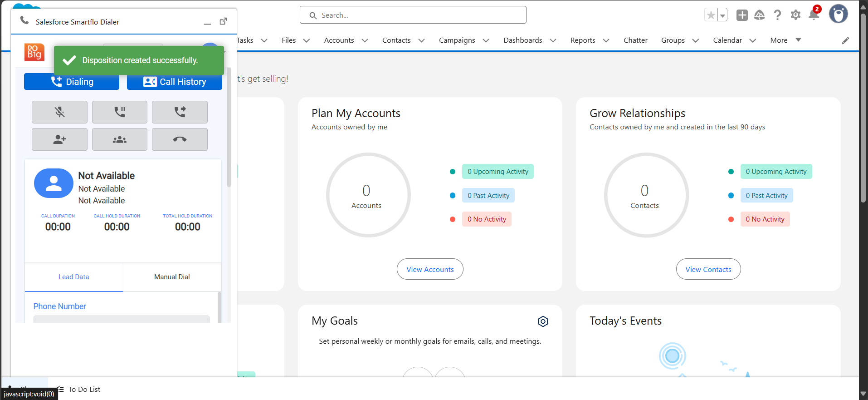The height and width of the screenshot is (400, 868).
Task: Open the More navigation dropdown
Action: [785, 40]
